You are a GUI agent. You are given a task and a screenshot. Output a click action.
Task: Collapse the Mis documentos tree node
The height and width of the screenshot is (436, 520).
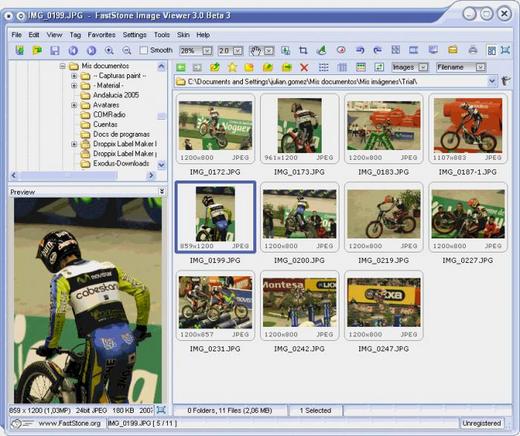click(x=62, y=66)
